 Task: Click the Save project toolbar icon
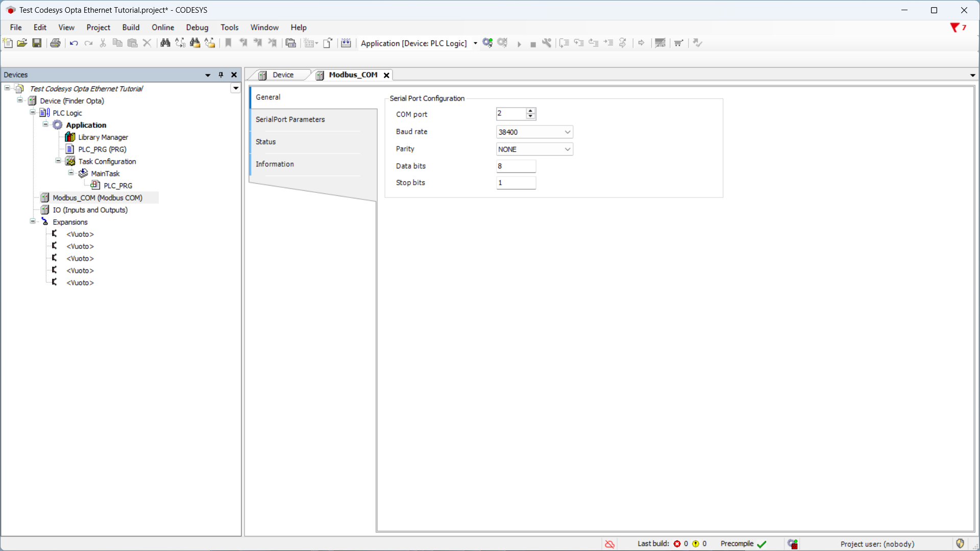pos(37,43)
